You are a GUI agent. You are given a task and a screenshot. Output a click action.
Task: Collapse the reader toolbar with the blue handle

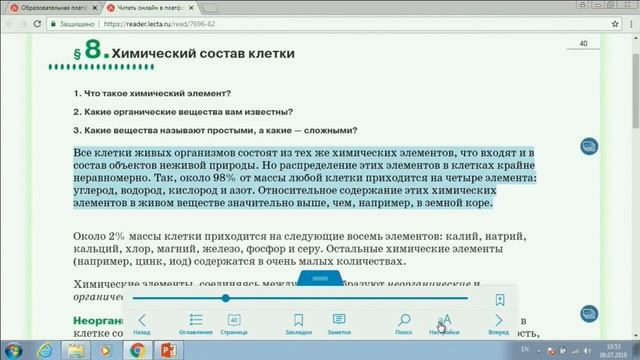[320, 278]
